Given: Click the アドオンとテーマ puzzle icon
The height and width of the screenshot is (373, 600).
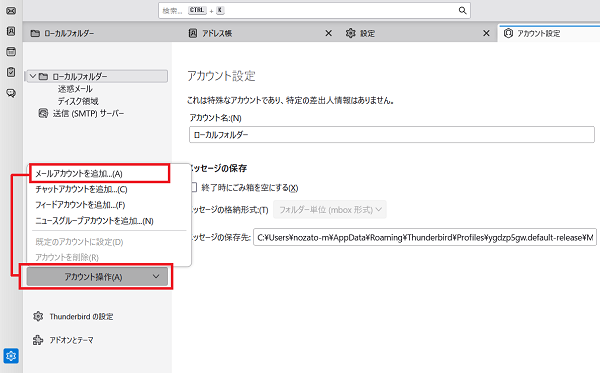Looking at the screenshot, I should (38, 340).
